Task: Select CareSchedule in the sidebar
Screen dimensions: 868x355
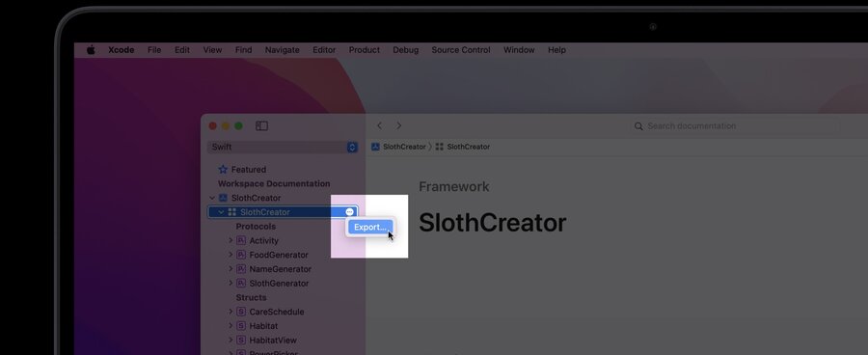Action: [x=277, y=312]
